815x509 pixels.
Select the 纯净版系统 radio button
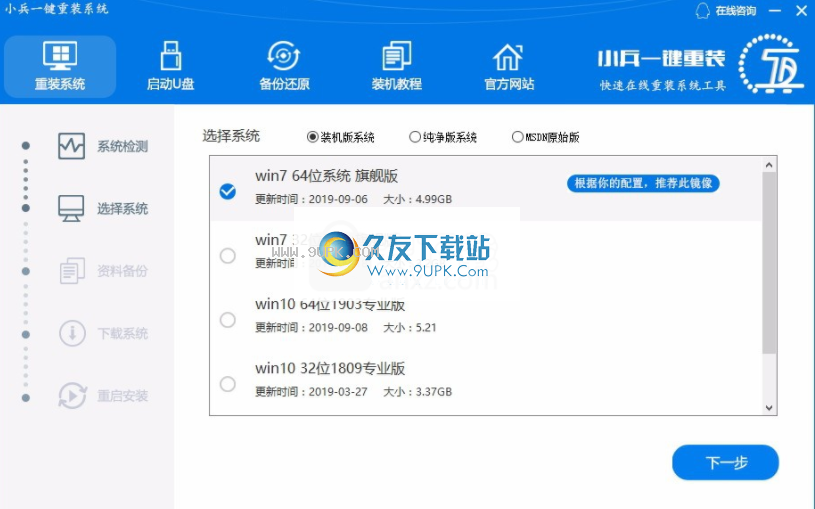coord(414,137)
